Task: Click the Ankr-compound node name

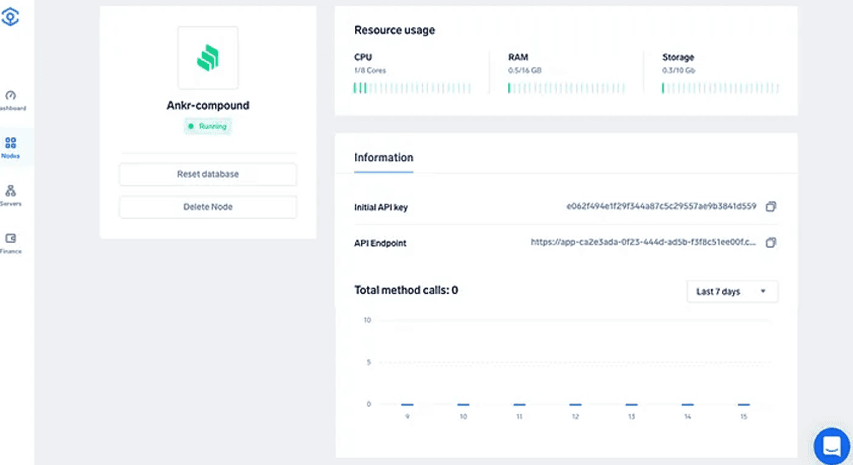Action: pyautogui.click(x=208, y=106)
